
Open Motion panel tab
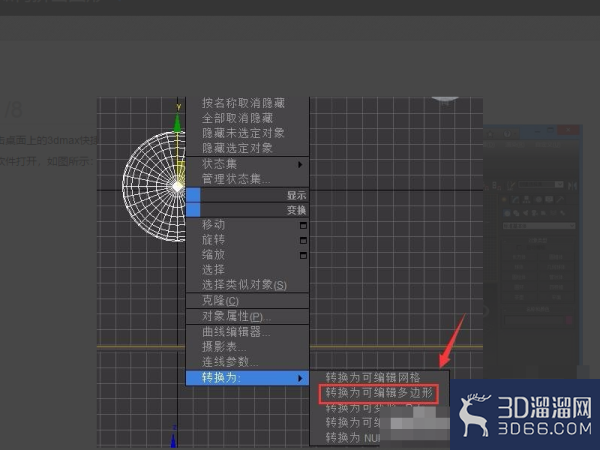[x=539, y=199]
